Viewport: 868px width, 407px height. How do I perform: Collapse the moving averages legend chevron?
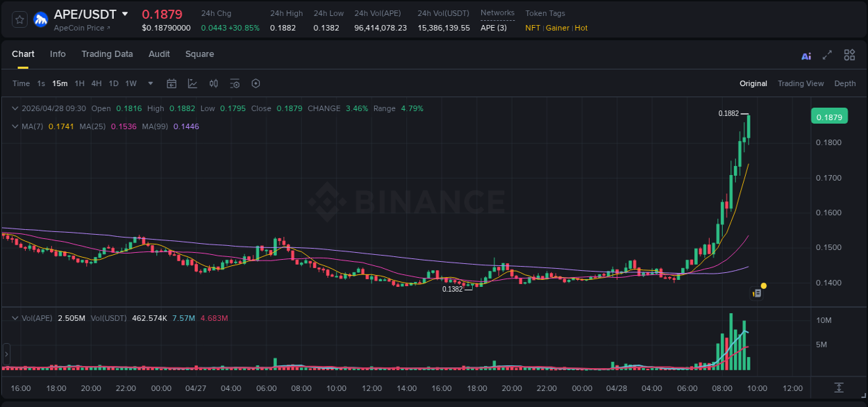click(15, 126)
